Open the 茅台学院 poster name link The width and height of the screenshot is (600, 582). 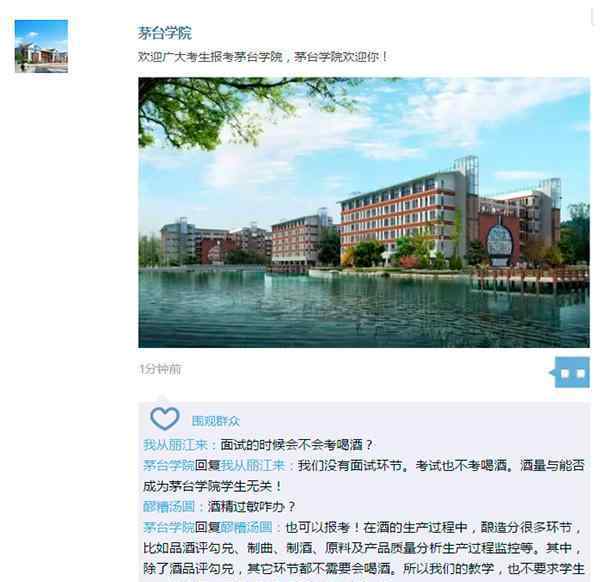pyautogui.click(x=165, y=33)
